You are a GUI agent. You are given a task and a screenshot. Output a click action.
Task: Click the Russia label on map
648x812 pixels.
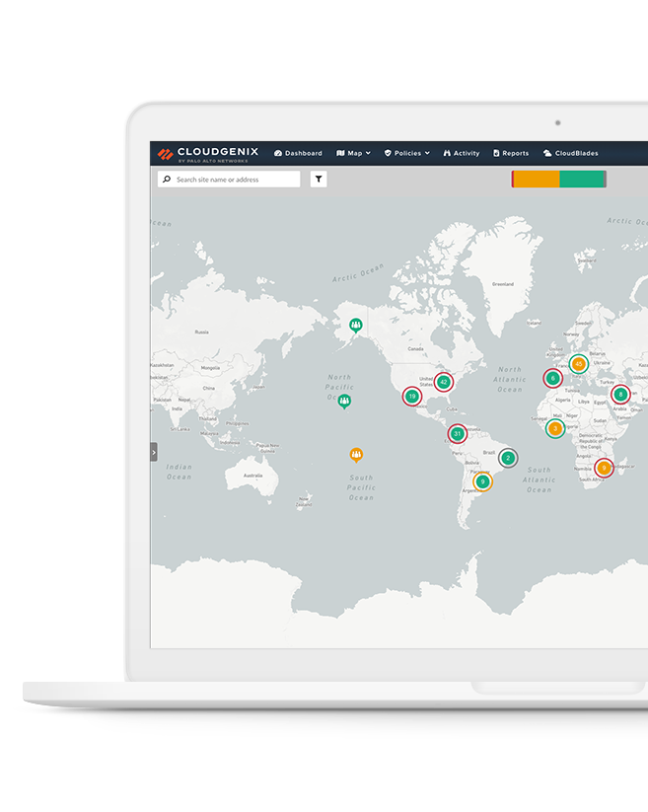202,332
